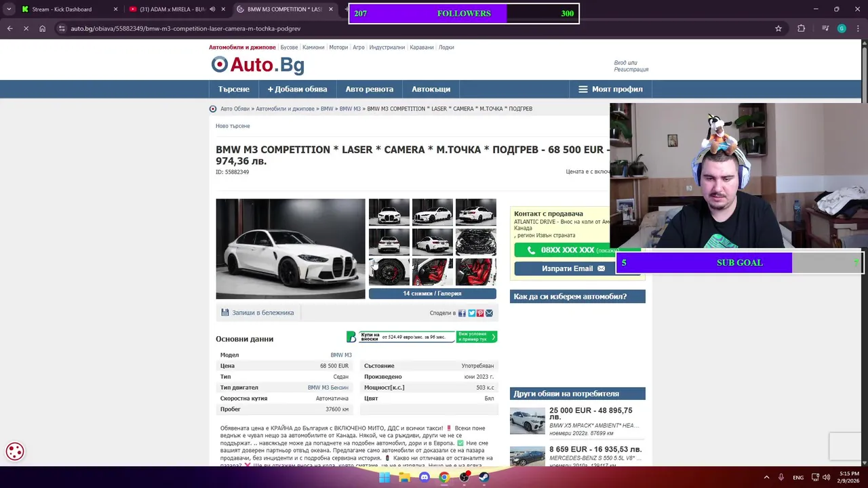This screenshot has height=488, width=868.
Task: Click the floppy disk save-to-notes icon
Action: point(225,312)
